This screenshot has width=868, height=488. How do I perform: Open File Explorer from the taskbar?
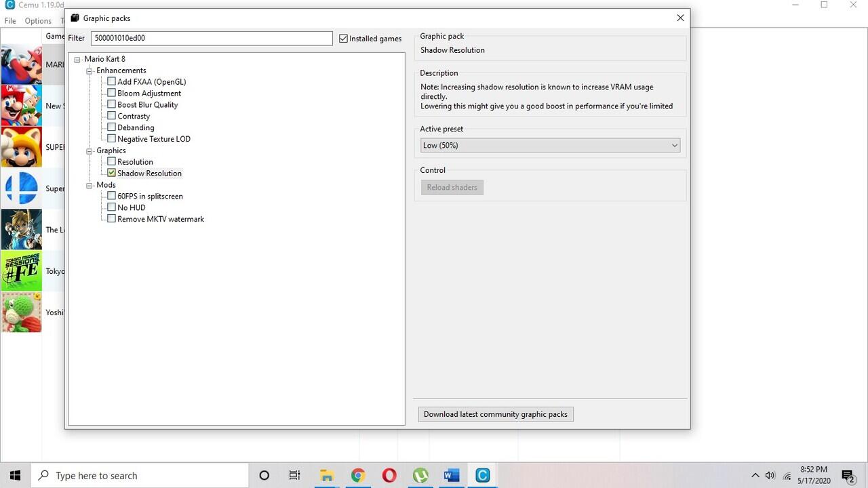[x=327, y=475]
